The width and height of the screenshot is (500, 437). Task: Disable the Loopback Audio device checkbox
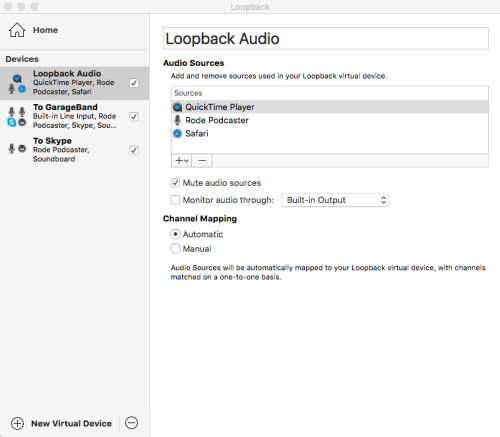(134, 83)
